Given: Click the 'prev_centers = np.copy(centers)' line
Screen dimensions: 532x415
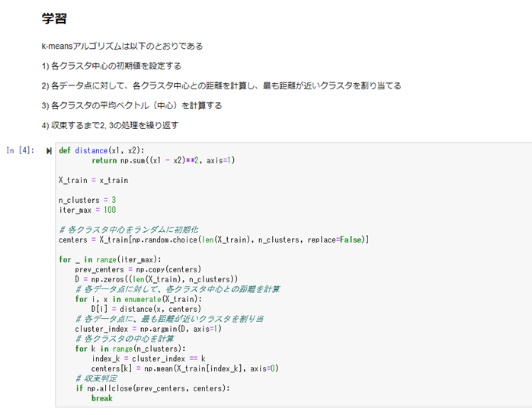Looking at the screenshot, I should click(138, 269).
